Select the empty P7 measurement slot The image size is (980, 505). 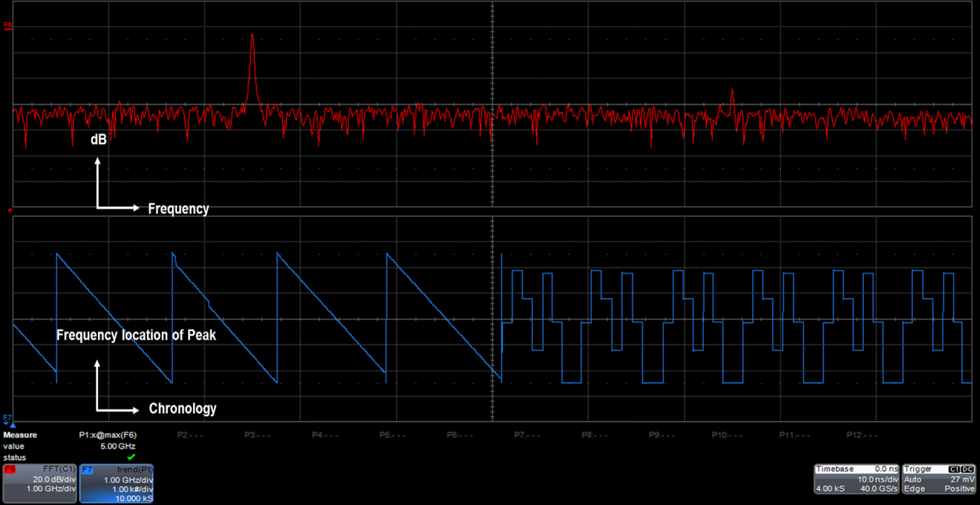(x=527, y=435)
